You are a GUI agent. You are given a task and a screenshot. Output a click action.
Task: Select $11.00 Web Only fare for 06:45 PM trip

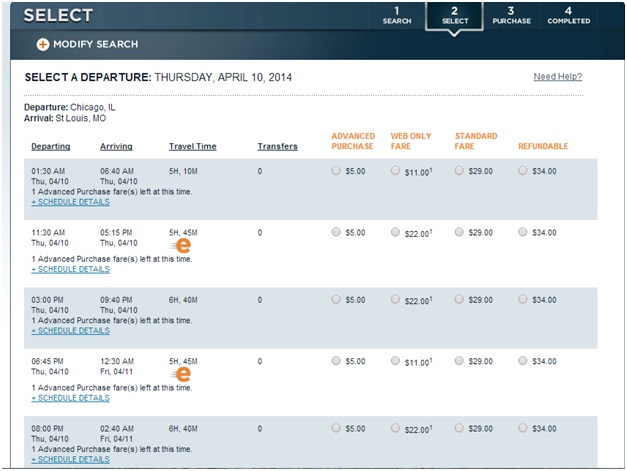[395, 361]
